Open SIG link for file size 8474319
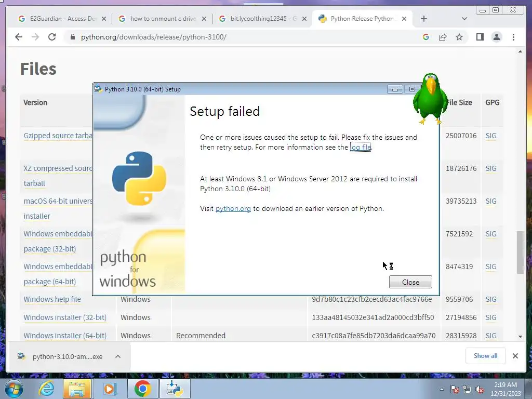Screen dimensions: 532x399 tap(491, 267)
